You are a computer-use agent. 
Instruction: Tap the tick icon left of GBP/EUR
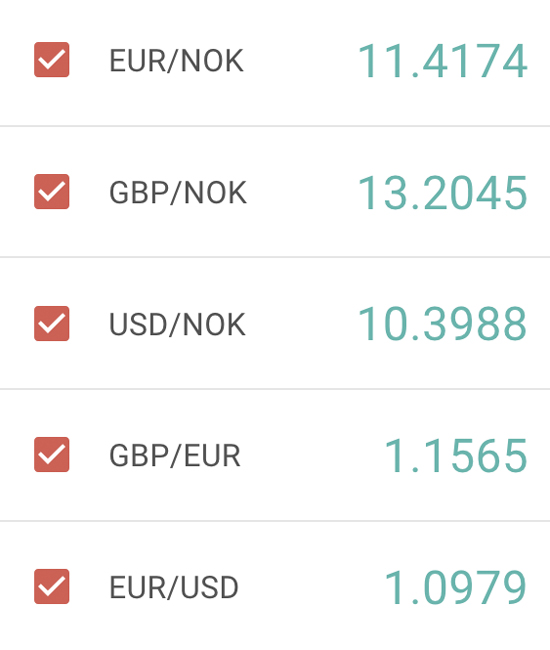click(x=51, y=454)
